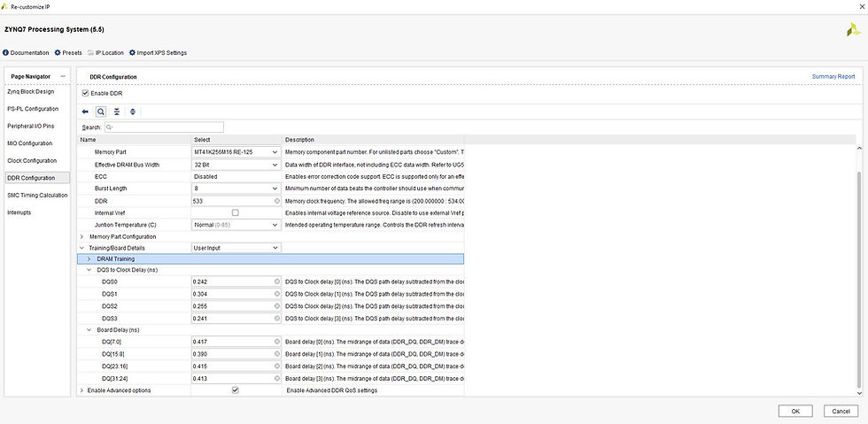Open IP Location in the toolbar
Image resolution: width=868 pixels, height=424 pixels.
click(x=105, y=52)
